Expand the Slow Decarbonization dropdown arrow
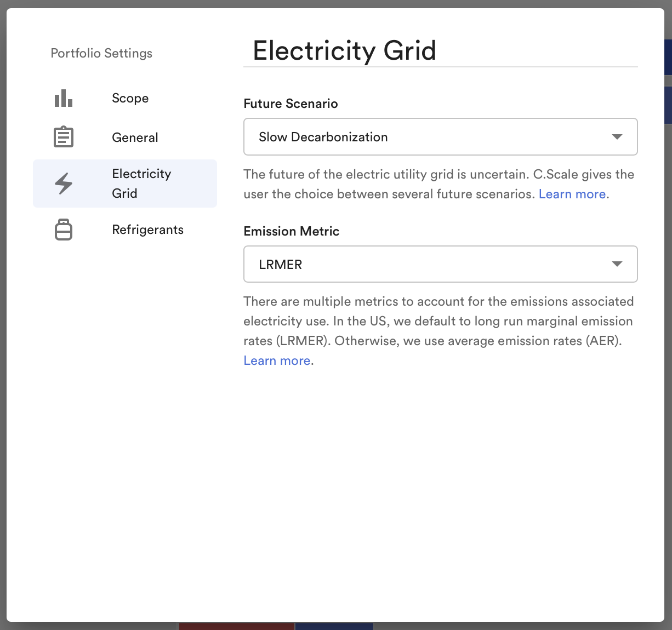 coord(617,137)
